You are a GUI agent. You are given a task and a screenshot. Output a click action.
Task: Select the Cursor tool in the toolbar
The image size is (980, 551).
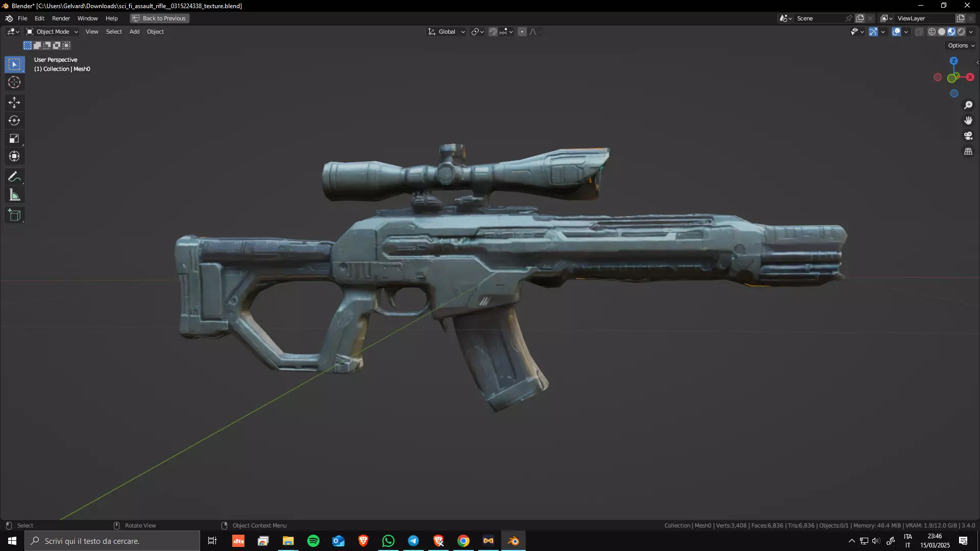pyautogui.click(x=14, y=82)
